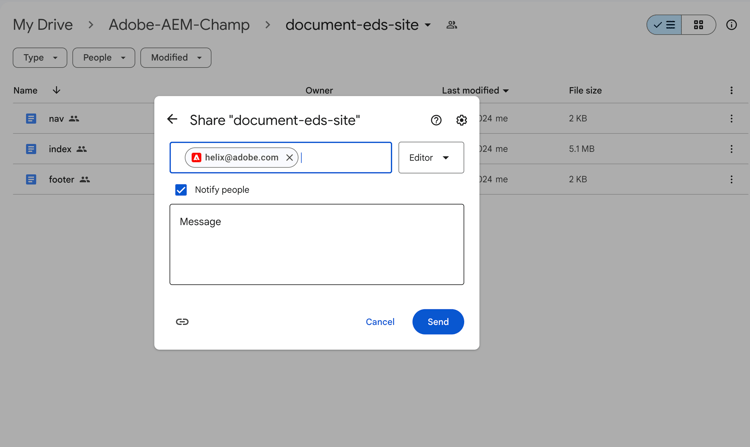Open more actions for the index file
The height and width of the screenshot is (447, 750).
click(x=731, y=149)
